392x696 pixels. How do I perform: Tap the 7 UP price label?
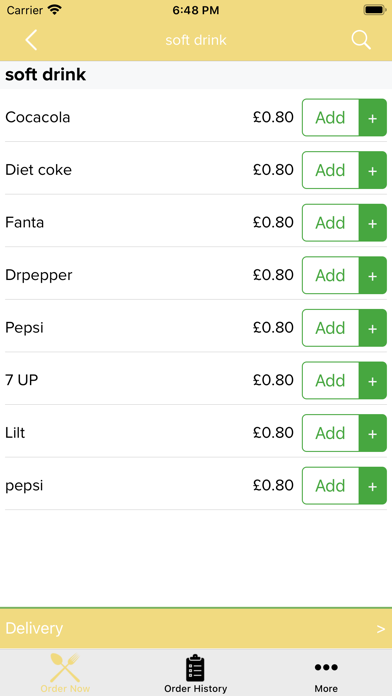(273, 380)
